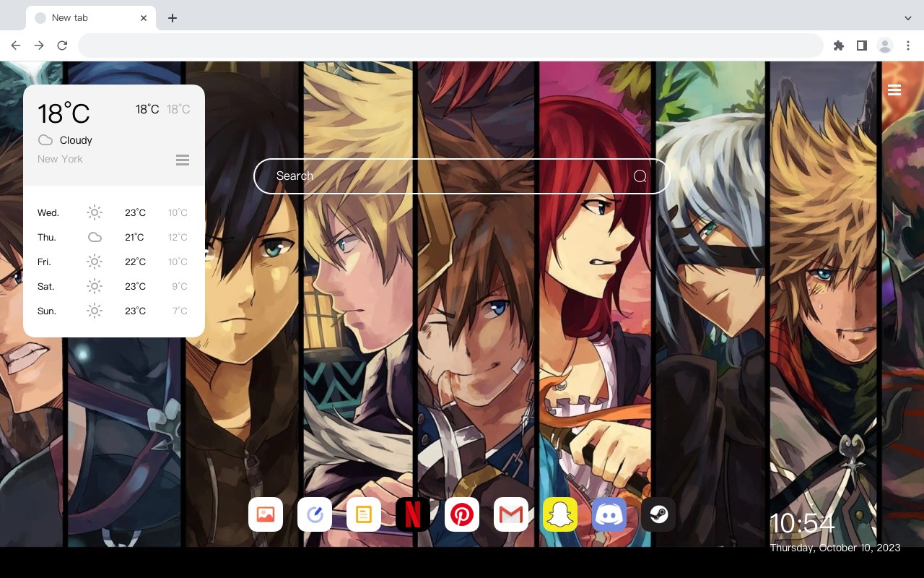Open the Discord shortcut

[609, 514]
